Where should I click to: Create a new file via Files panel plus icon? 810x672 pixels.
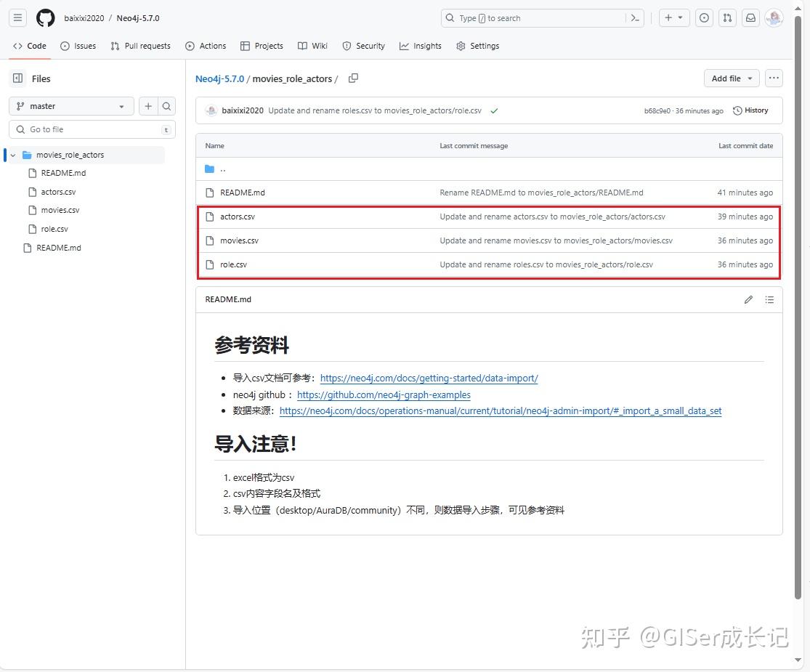tap(147, 105)
